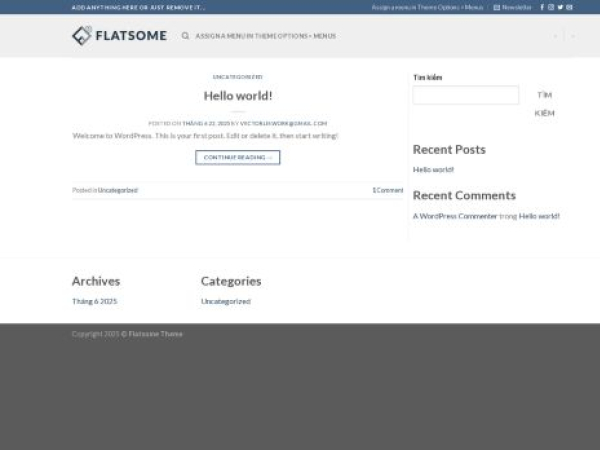Screen dimensions: 600x450
Task: Open the Facebook social icon
Action: click(x=542, y=7)
